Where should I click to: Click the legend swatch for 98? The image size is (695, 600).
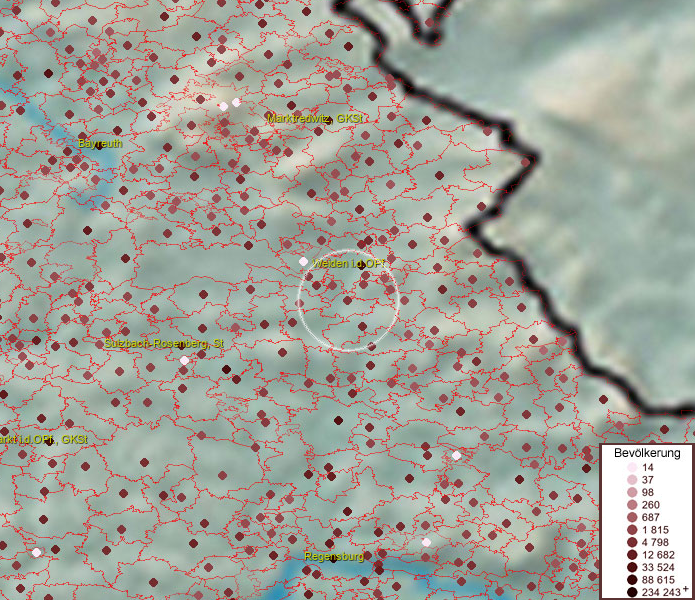pos(631,492)
